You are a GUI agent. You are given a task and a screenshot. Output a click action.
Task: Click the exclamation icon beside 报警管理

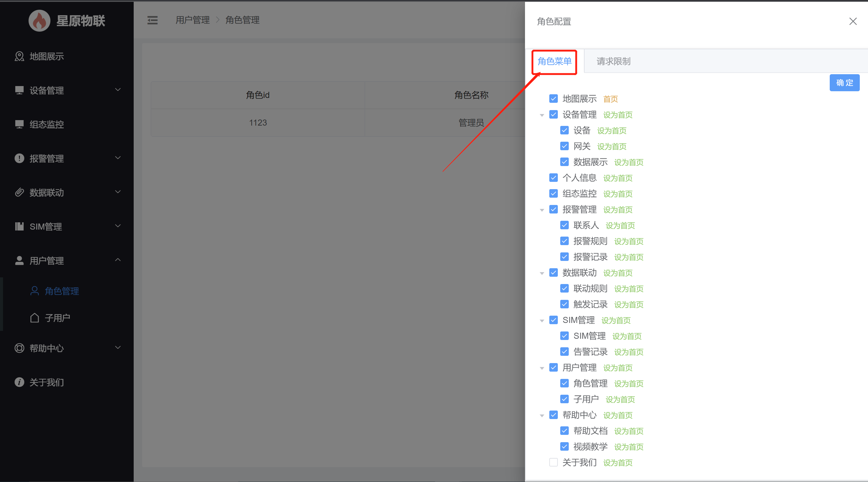[19, 158]
